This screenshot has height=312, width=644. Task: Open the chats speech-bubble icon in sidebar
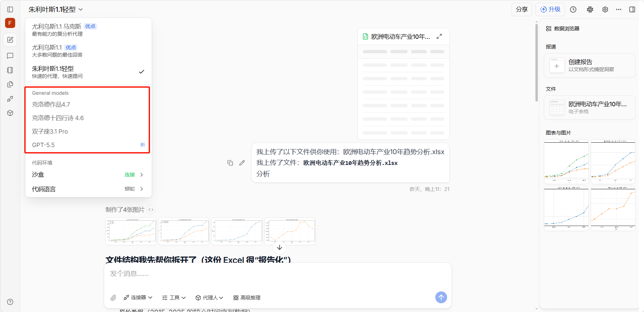(10, 56)
